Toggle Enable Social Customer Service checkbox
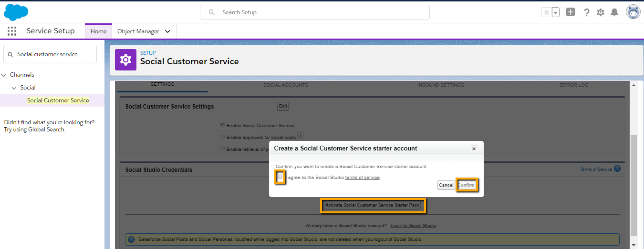644x249 pixels. click(222, 125)
